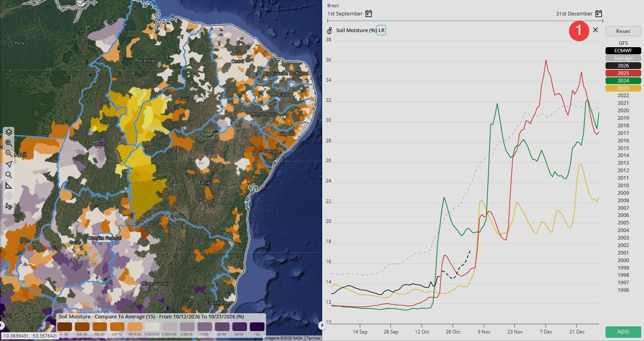Toggle the 2024 green year series

tap(623, 81)
